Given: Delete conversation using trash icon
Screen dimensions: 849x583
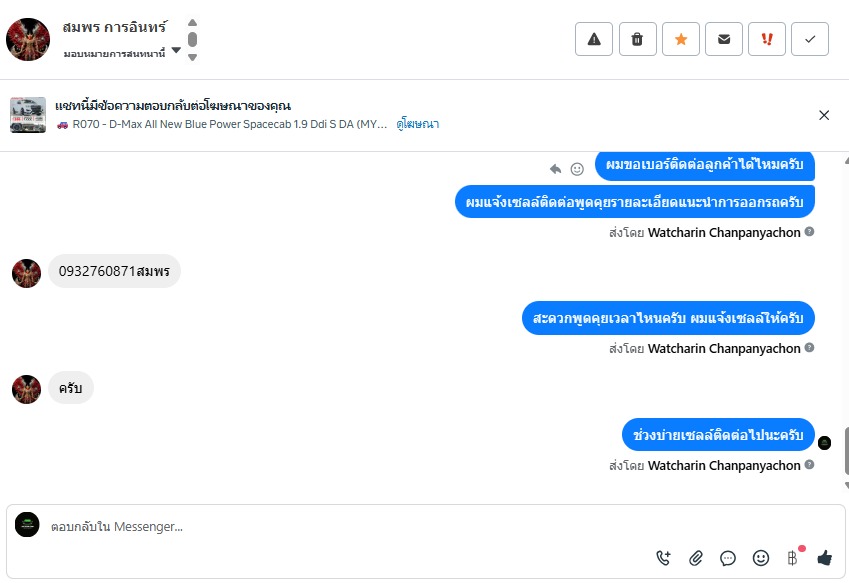Looking at the screenshot, I should 637,39.
